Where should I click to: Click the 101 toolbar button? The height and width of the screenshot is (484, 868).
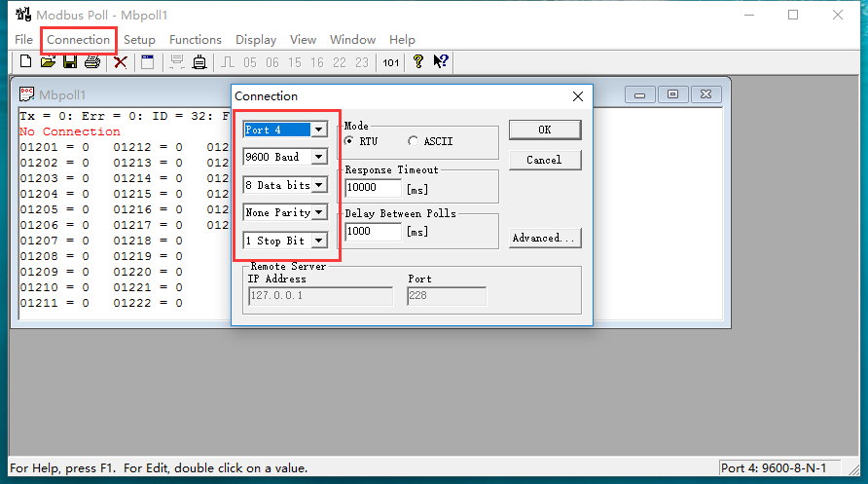tap(391, 62)
